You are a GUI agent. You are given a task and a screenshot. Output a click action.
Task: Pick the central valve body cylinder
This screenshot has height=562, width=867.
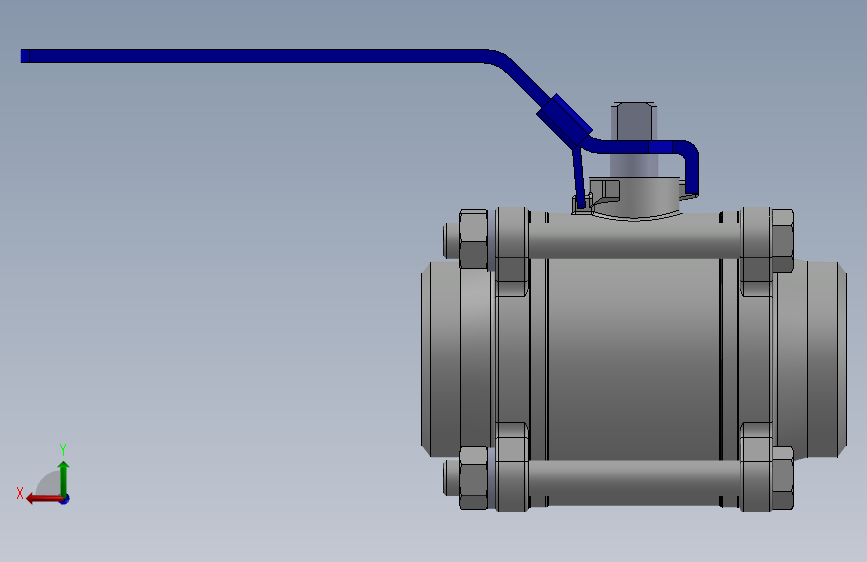pyautogui.click(x=634, y=358)
